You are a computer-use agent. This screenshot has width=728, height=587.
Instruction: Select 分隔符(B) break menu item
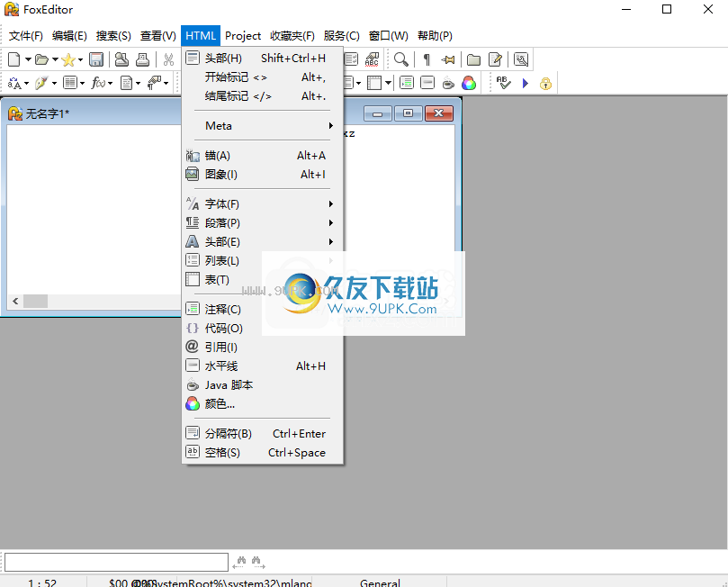point(263,434)
